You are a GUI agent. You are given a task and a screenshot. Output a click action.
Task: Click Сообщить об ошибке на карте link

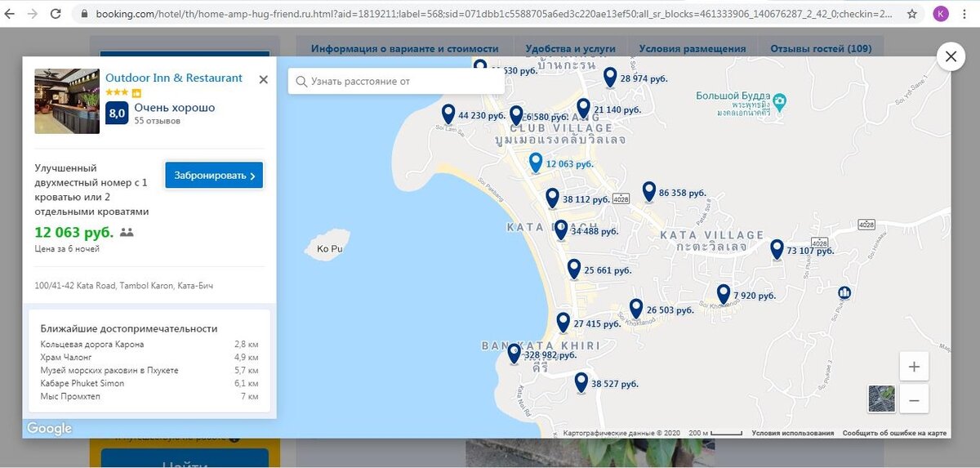894,433
